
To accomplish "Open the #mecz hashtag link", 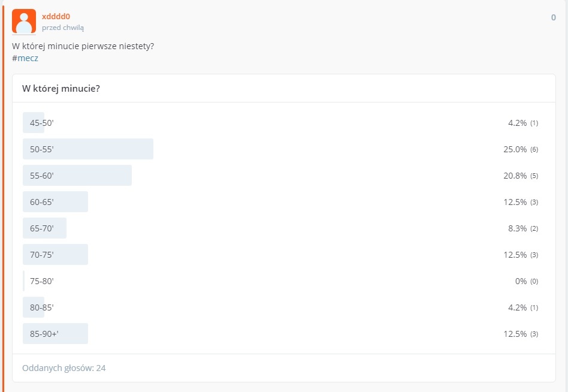I will (x=25, y=58).
